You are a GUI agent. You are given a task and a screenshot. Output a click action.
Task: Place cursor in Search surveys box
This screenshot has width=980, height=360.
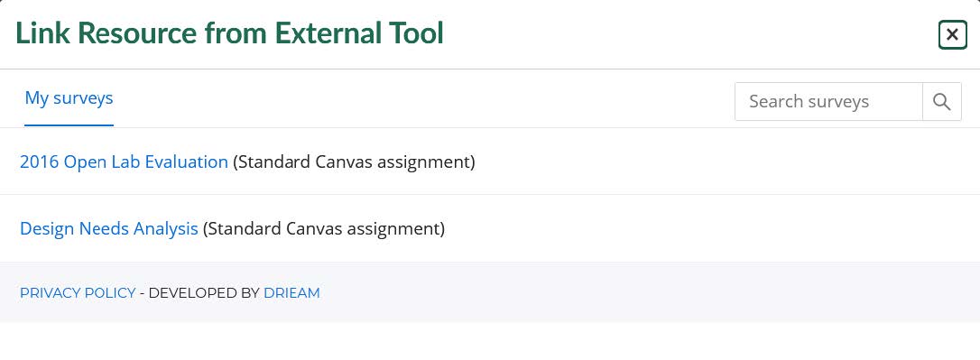[x=828, y=101]
